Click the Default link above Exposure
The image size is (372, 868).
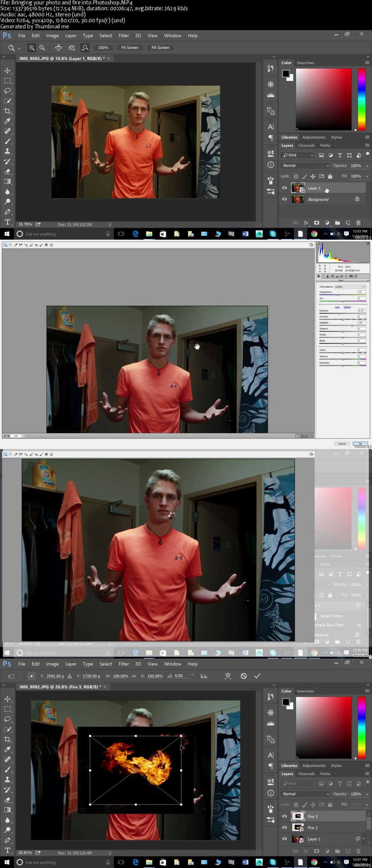pyautogui.click(x=347, y=307)
